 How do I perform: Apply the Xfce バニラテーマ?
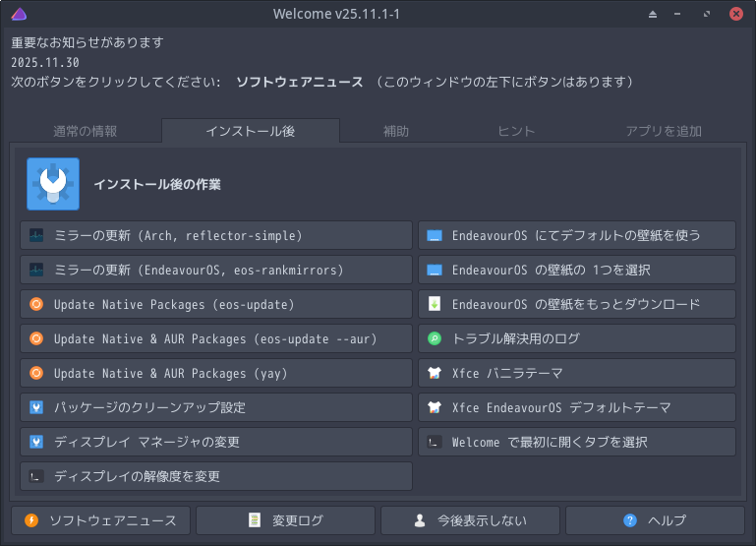[577, 373]
